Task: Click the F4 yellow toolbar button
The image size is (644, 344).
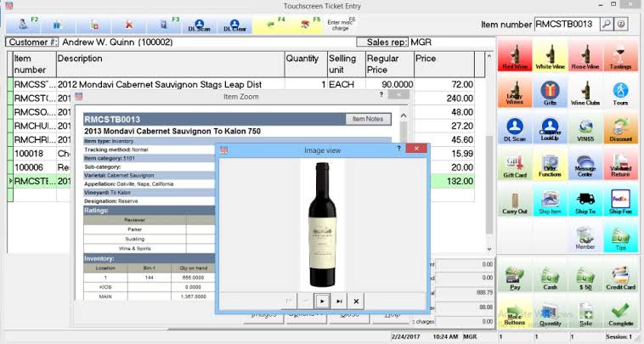Action: click(270, 25)
